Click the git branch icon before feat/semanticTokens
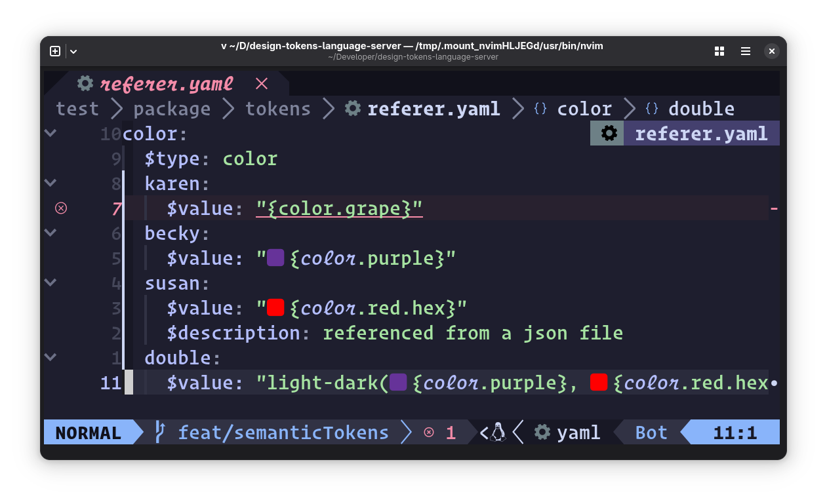 pyautogui.click(x=159, y=432)
